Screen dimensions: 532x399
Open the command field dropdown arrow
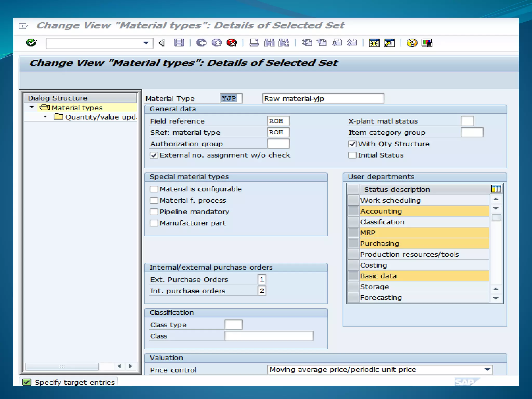pos(146,43)
